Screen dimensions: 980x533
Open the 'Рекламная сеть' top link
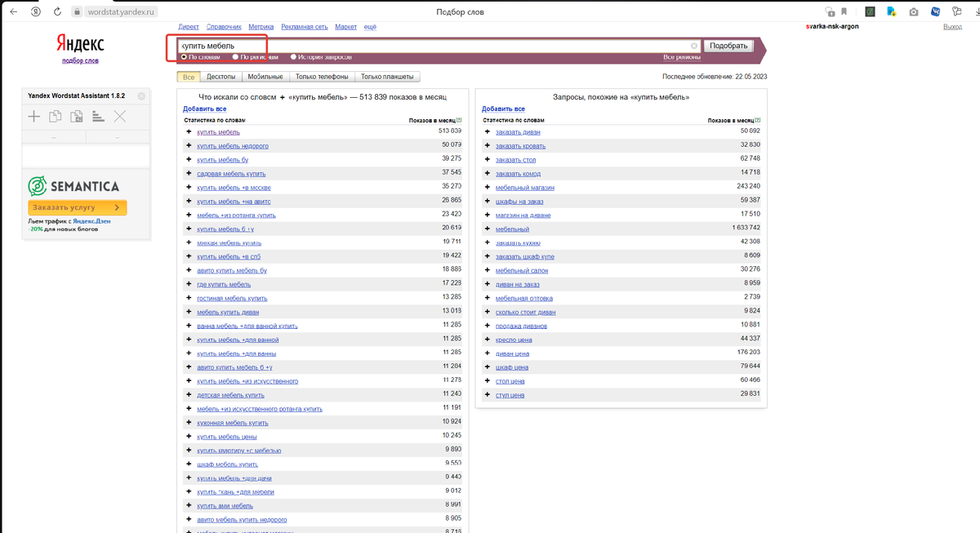click(305, 27)
